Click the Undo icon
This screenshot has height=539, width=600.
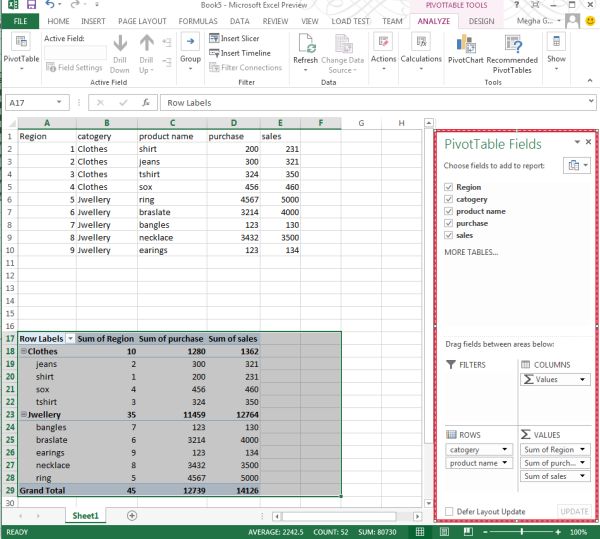tap(50, 5)
